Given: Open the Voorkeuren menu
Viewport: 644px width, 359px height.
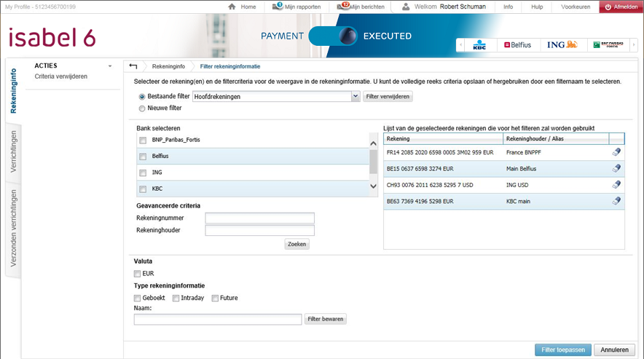Looking at the screenshot, I should (x=576, y=7).
